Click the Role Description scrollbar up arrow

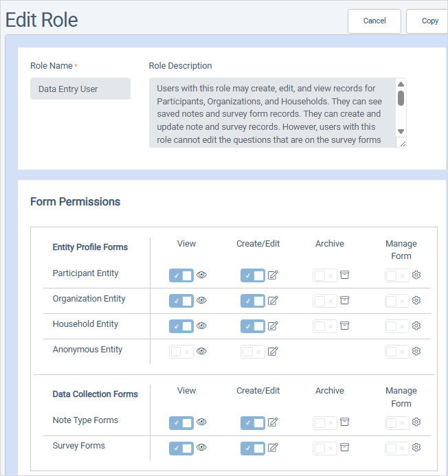pyautogui.click(x=401, y=84)
